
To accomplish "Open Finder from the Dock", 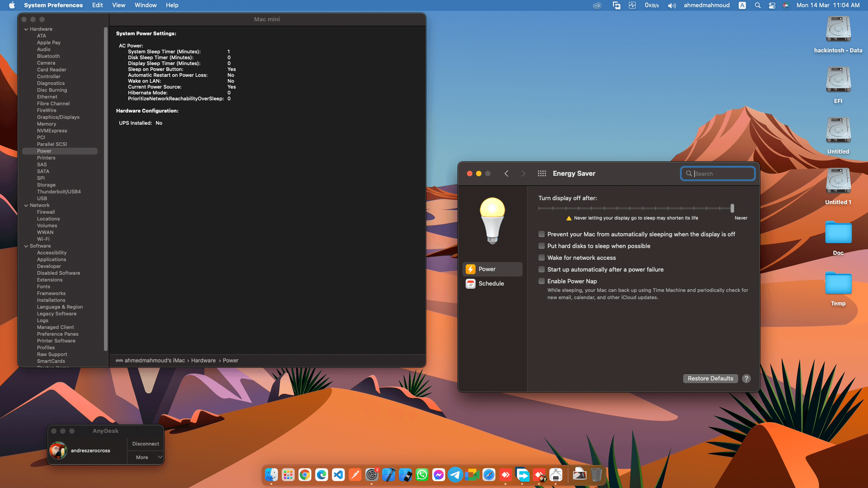I will tap(271, 475).
